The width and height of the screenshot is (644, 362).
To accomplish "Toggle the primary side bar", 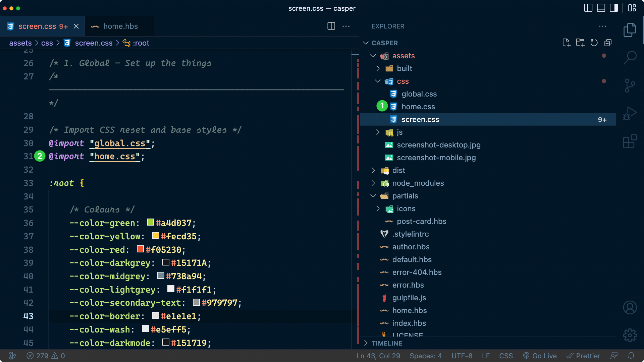I will [588, 8].
